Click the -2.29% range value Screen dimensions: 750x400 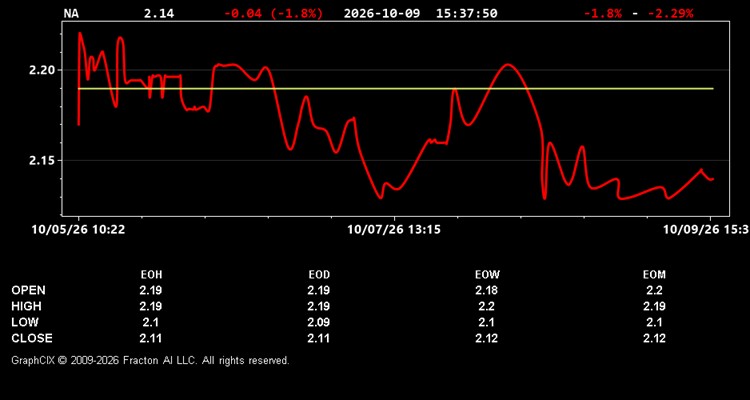tap(671, 13)
